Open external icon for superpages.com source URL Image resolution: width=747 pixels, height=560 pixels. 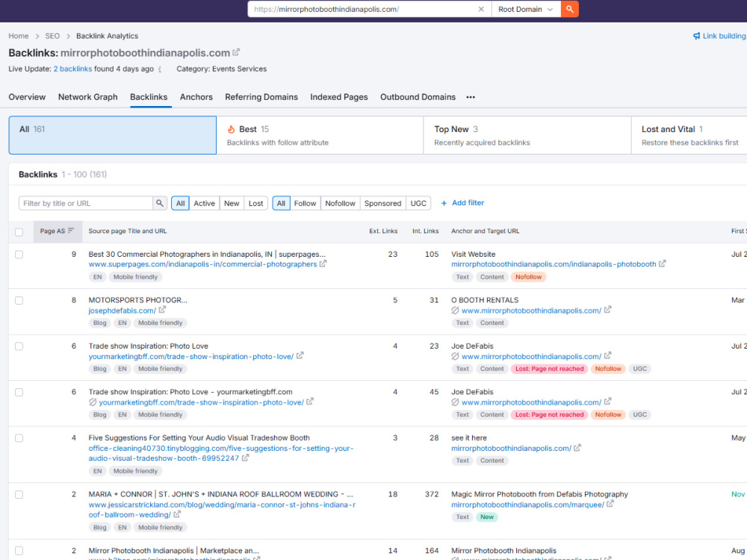tap(323, 264)
